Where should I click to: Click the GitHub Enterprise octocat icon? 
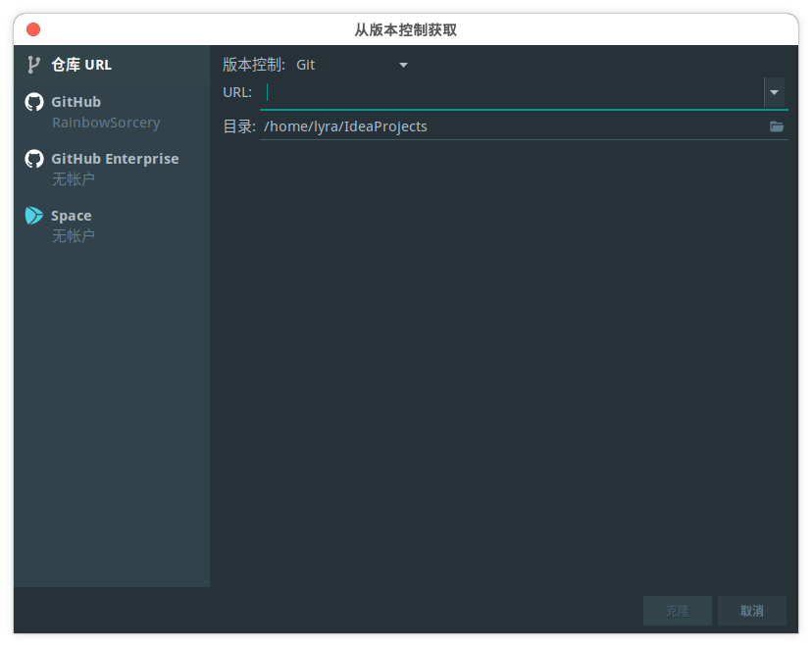point(34,159)
